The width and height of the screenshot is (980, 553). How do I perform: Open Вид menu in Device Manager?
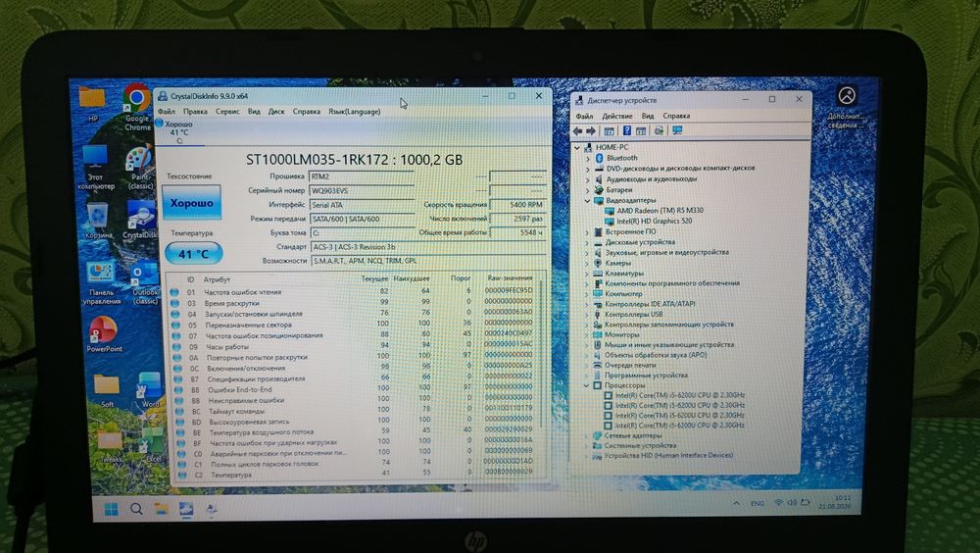[x=648, y=116]
